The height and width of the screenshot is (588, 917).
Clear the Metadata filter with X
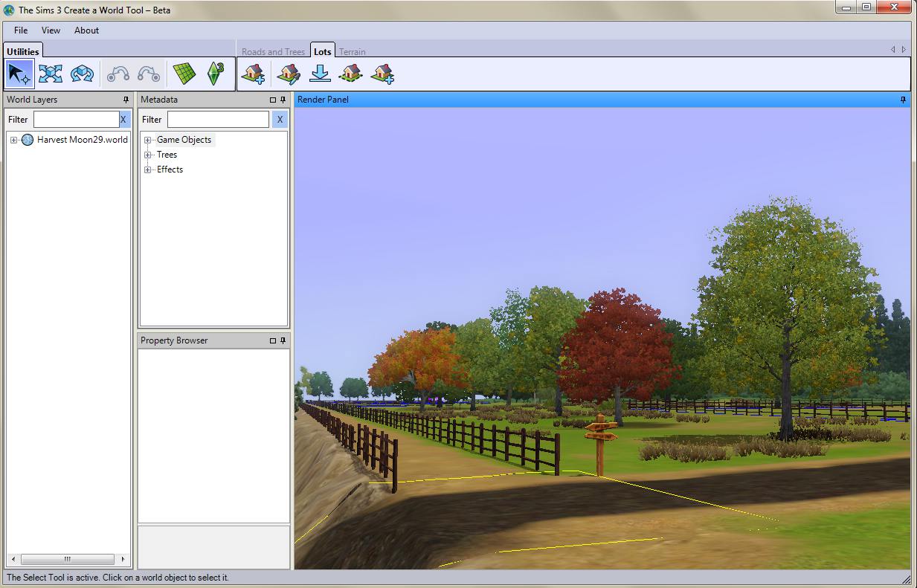point(280,119)
